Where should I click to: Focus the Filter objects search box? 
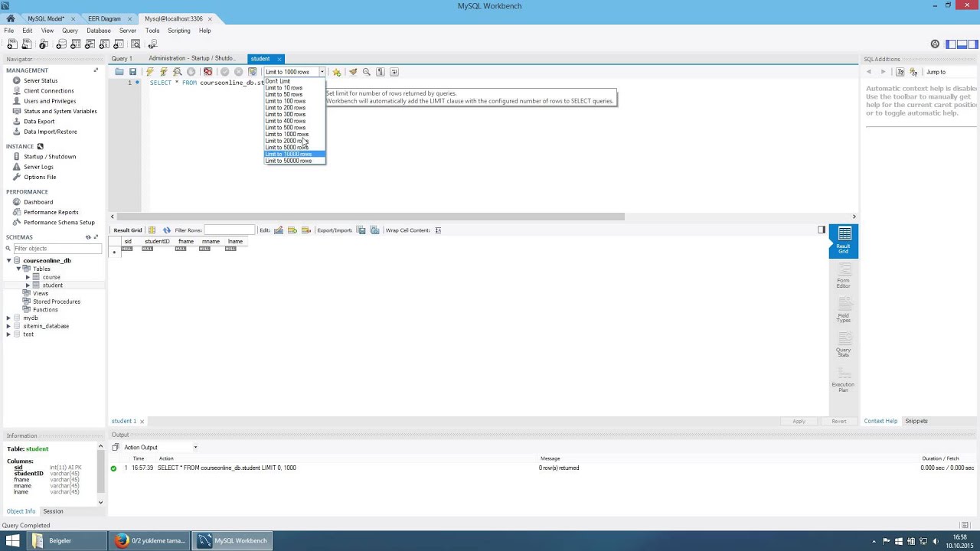pos(57,249)
